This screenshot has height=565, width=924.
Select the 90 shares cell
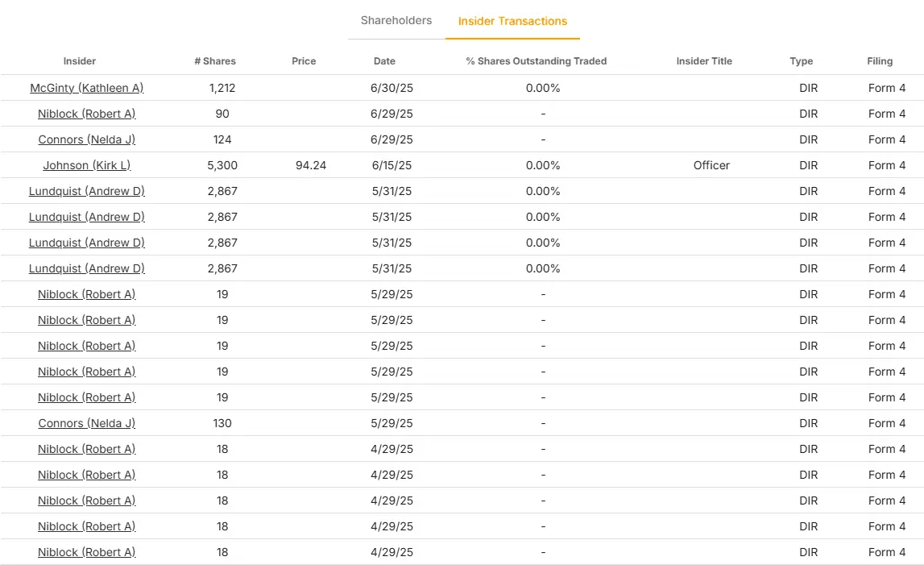(222, 114)
